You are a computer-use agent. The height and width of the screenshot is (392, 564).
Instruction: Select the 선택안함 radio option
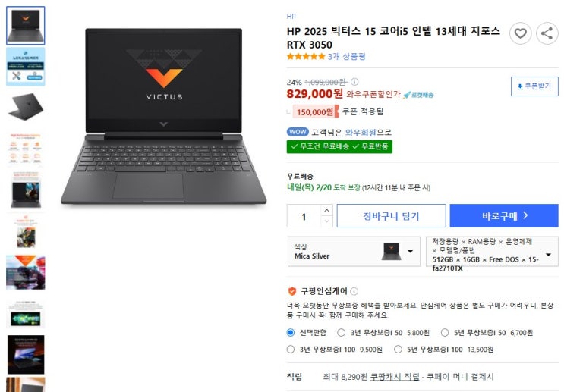[291, 332]
